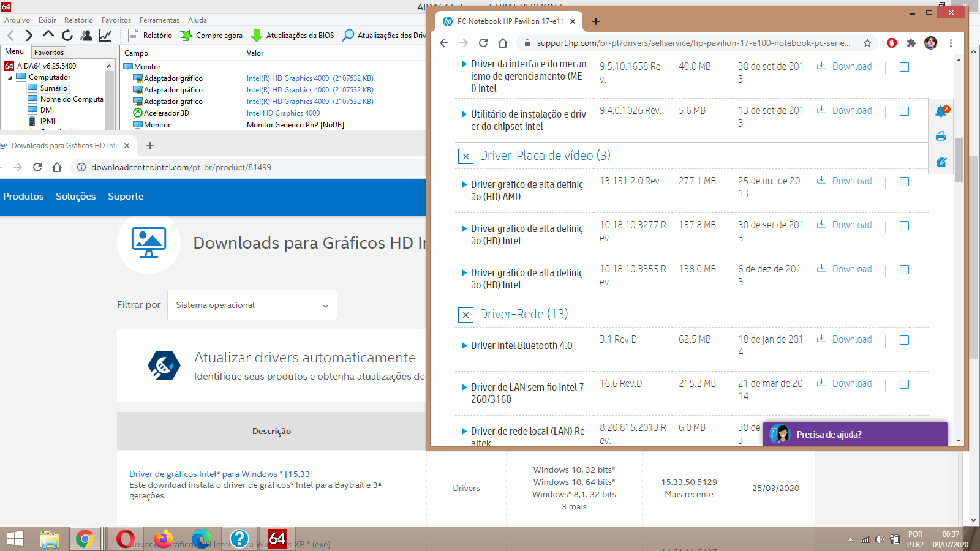Open the Exibir menu
Screen dimensions: 980x551
[x=47, y=20]
